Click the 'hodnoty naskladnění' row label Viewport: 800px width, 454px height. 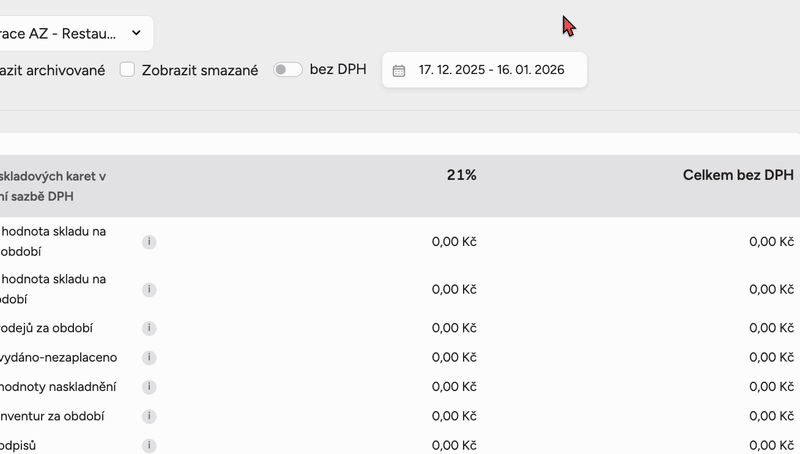coord(58,387)
